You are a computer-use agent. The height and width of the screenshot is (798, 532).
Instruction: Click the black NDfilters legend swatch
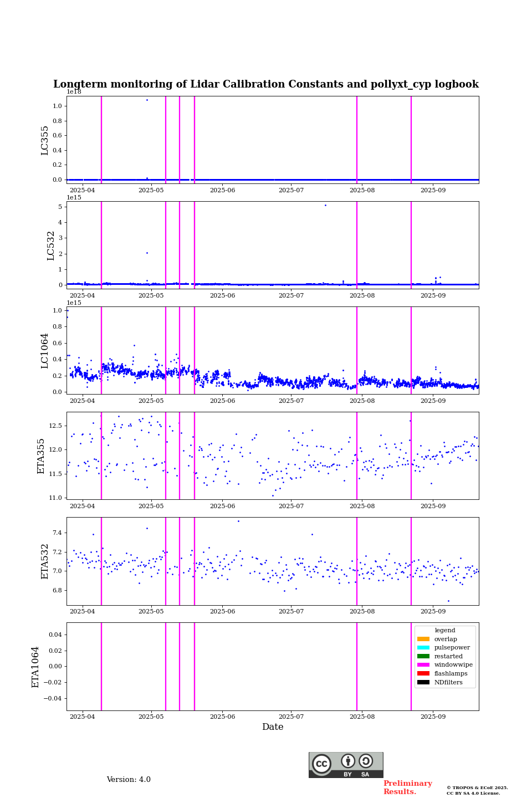coord(423,682)
